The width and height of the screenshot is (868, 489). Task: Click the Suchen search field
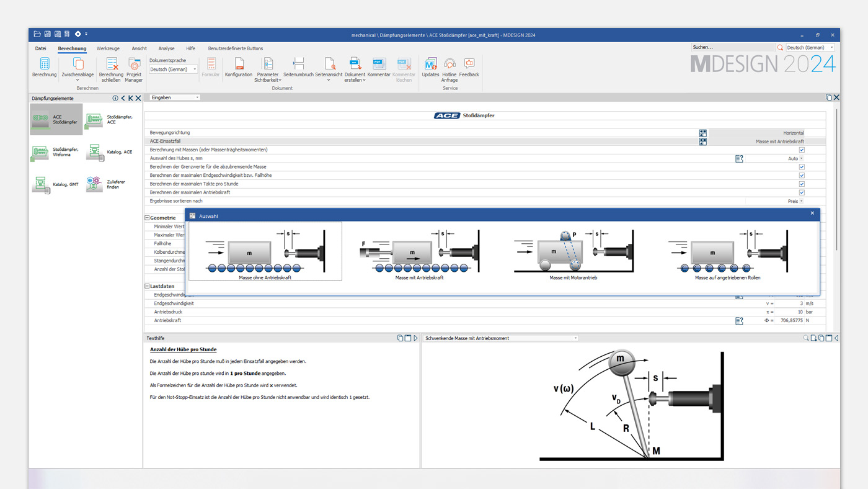pyautogui.click(x=733, y=47)
